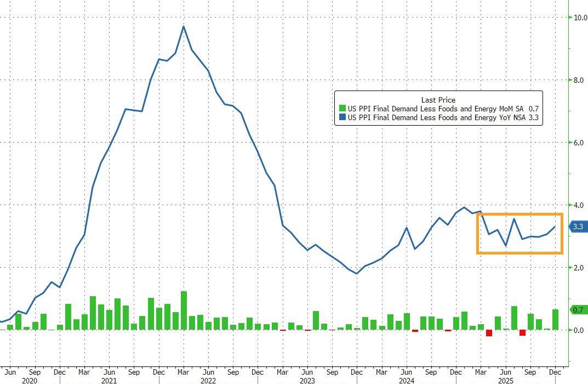
Task: Click the blue 3.3 value tag
Action: coord(578,227)
